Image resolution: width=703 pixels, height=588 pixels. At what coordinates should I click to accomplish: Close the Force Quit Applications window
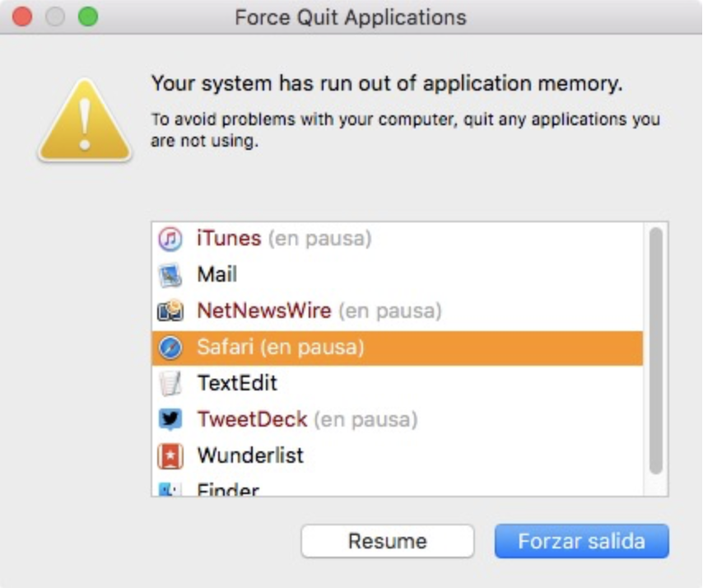tap(22, 16)
